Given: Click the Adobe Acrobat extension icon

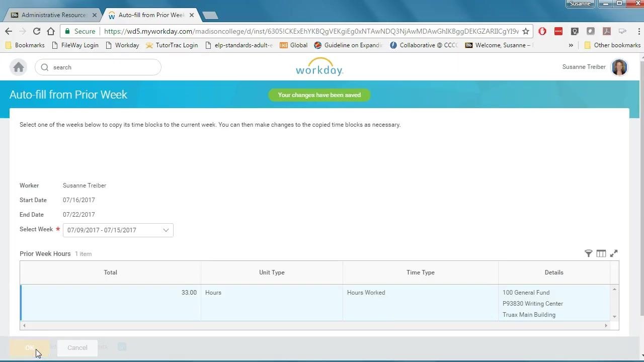Looking at the screenshot, I should pyautogui.click(x=607, y=31).
